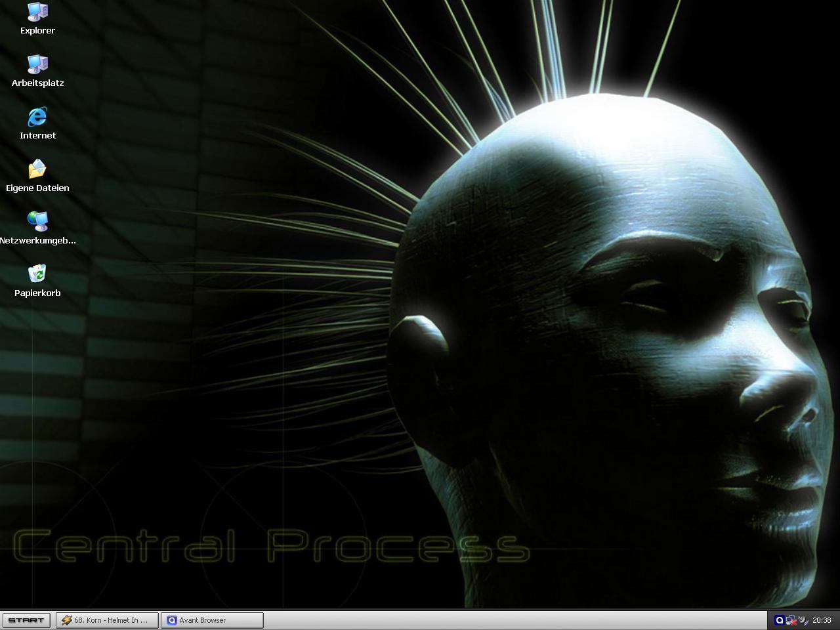The image size is (840, 630).
Task: Open the START menu button
Action: pyautogui.click(x=26, y=620)
